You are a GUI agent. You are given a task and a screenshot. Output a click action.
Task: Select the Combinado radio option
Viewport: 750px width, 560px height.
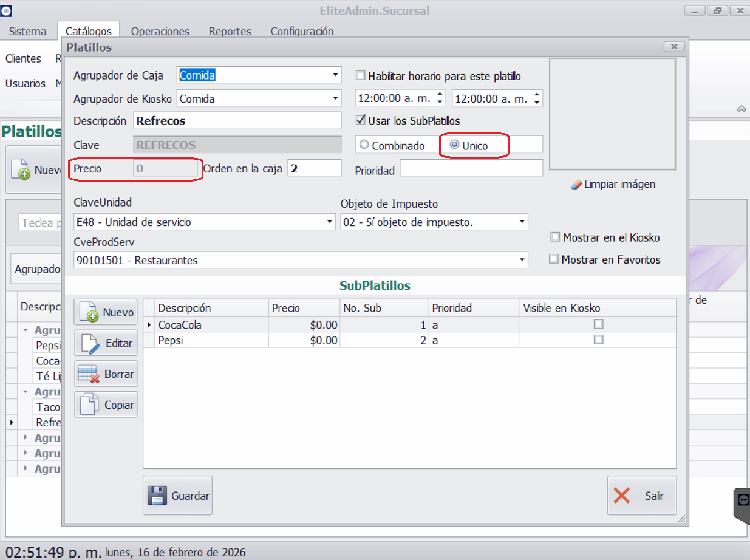(364, 145)
